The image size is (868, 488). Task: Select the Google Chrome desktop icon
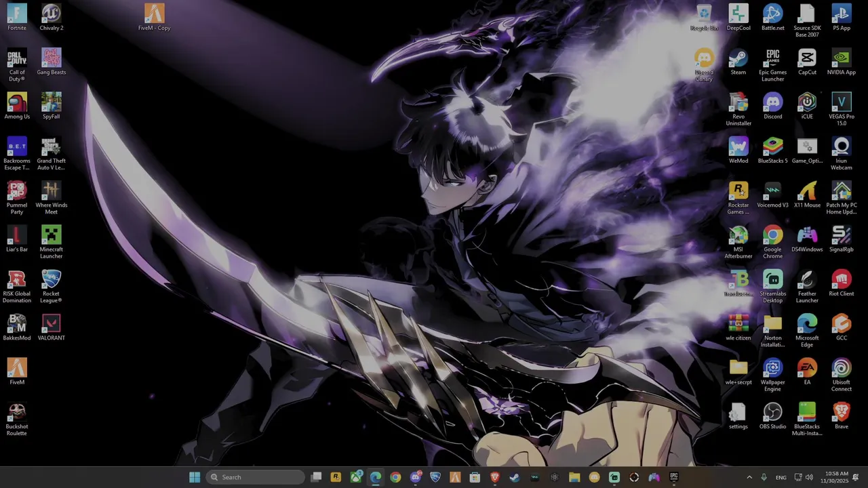[x=773, y=242]
